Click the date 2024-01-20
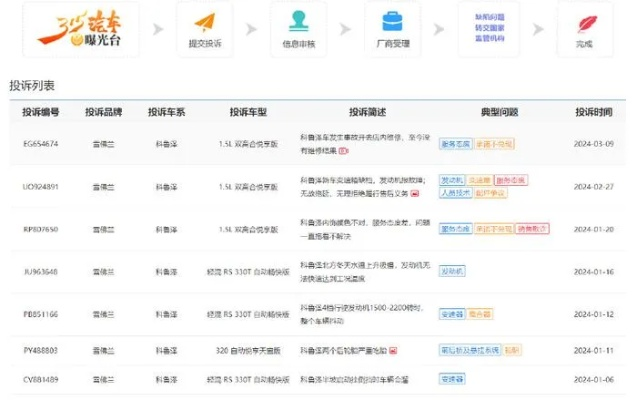 594,229
